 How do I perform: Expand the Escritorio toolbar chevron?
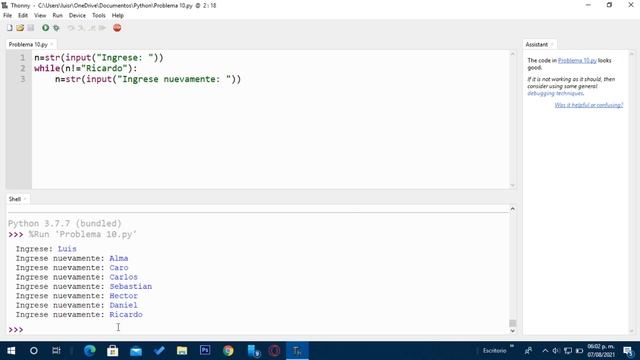pyautogui.click(x=511, y=347)
